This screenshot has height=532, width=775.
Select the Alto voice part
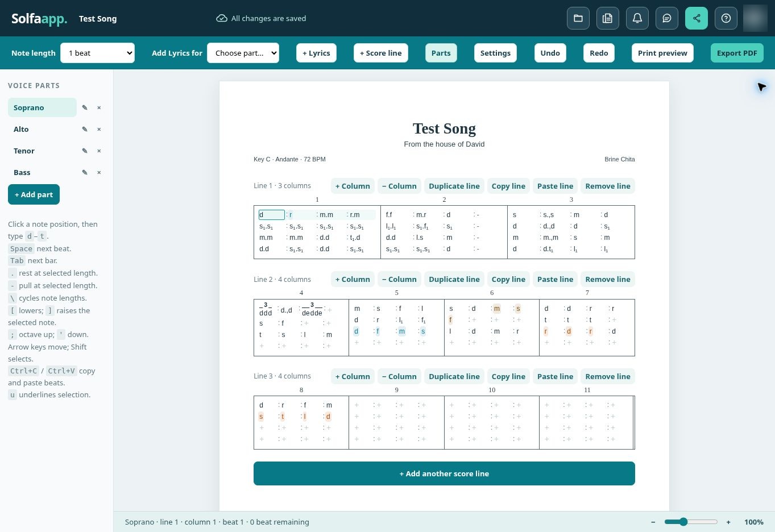pyautogui.click(x=42, y=129)
